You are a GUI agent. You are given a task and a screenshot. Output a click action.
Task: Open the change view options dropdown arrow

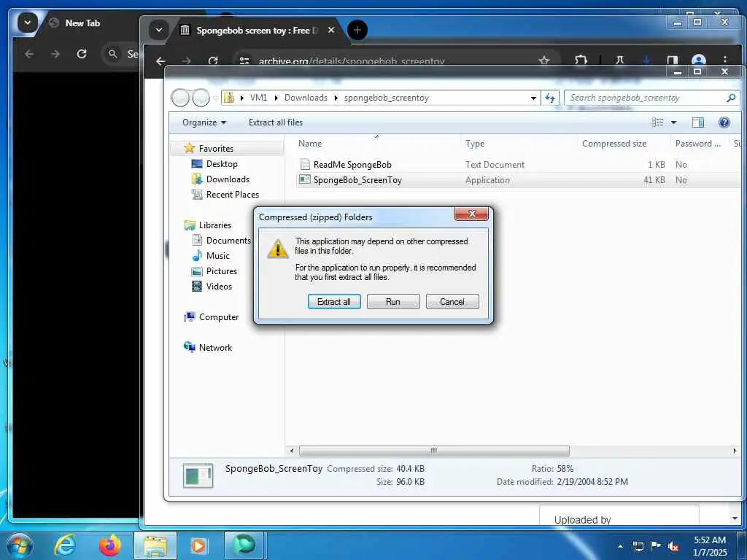coord(673,122)
